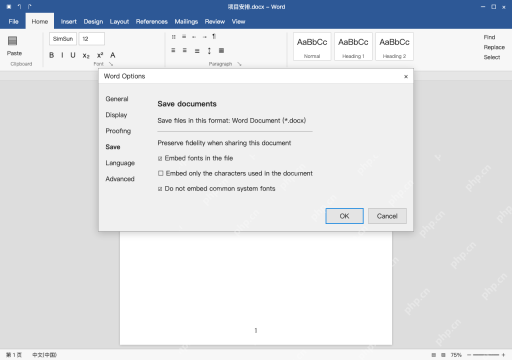Click the bullet list icon

tap(174, 37)
